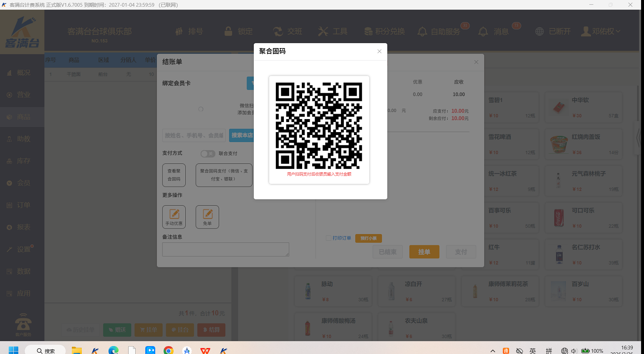Click the 免单 edit icon
The height and width of the screenshot is (354, 644).
pos(207,214)
